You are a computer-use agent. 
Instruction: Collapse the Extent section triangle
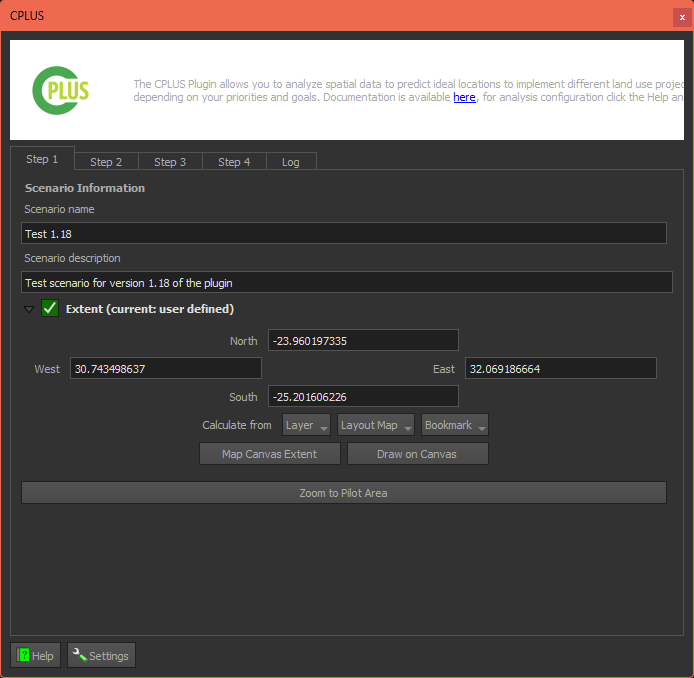point(29,309)
